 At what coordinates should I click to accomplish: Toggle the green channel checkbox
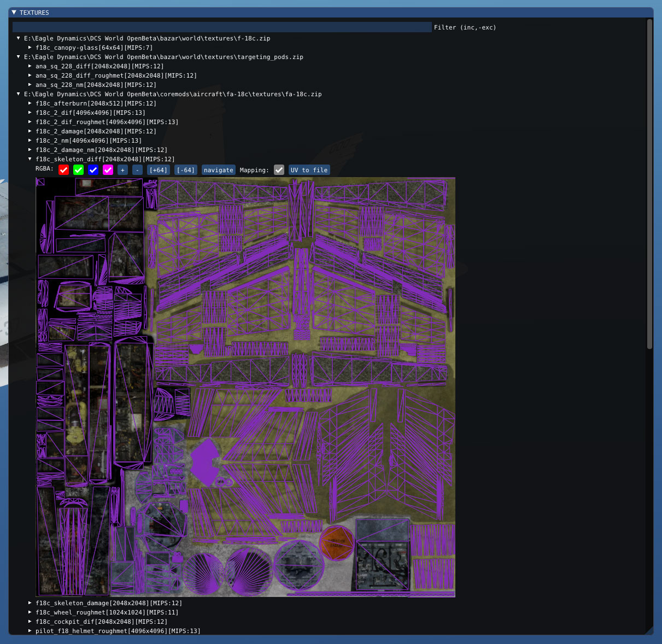[78, 170]
